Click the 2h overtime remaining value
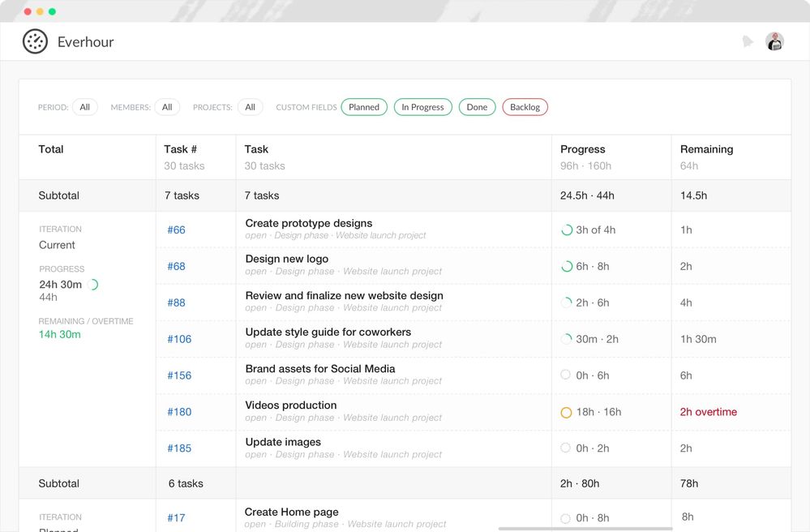 point(708,412)
